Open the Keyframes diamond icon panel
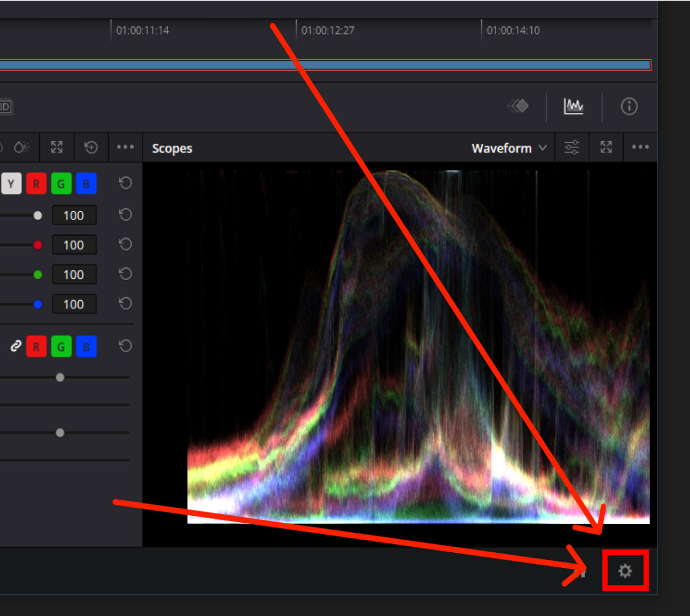The image size is (690, 616). coord(517,107)
